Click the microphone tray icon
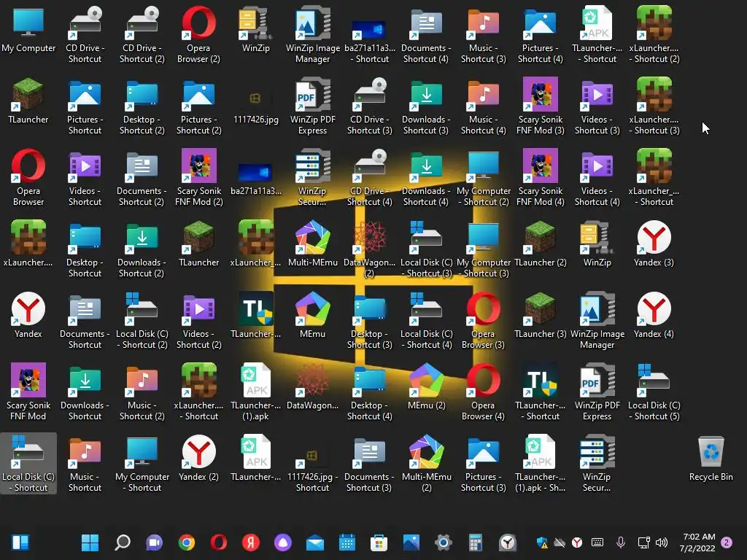The image size is (747, 560). [x=621, y=542]
